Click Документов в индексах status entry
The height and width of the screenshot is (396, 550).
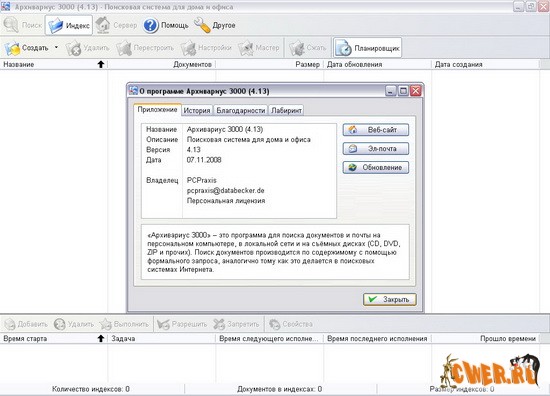280,389
